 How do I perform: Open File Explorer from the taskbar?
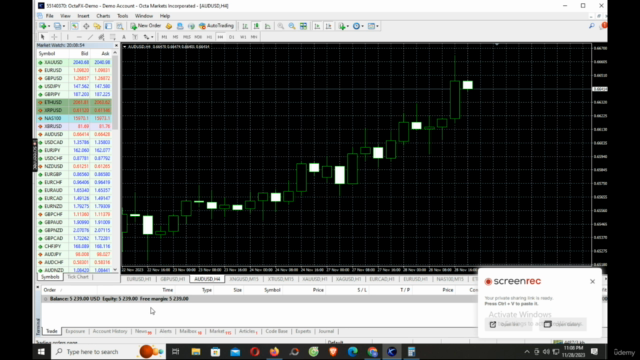196,352
